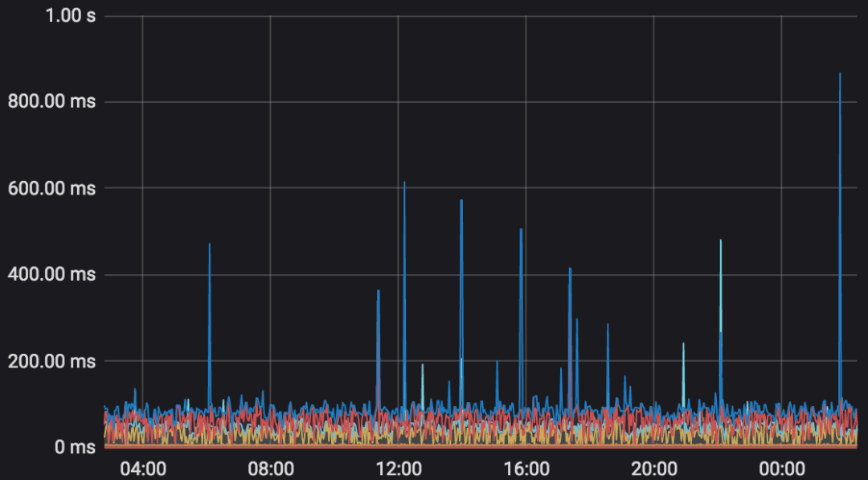Click the 16:00 time axis label

coord(526,470)
